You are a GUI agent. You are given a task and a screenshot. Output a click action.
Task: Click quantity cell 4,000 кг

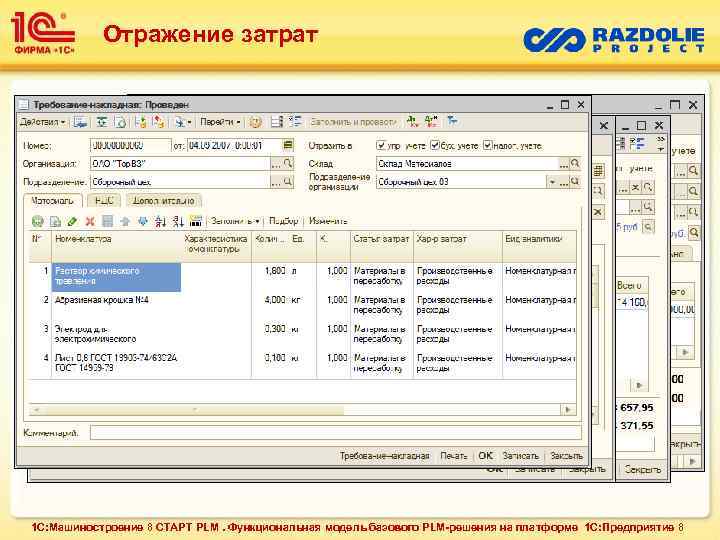276,300
